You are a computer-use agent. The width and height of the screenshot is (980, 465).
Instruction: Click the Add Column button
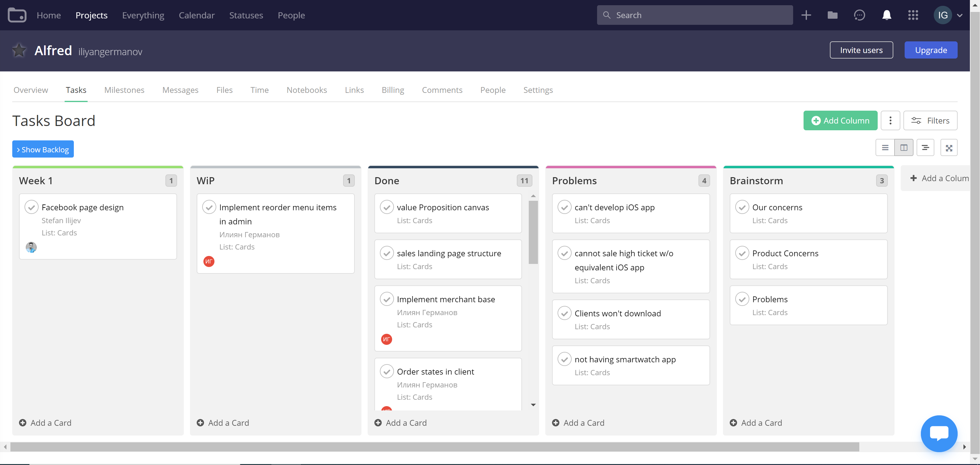pyautogui.click(x=840, y=120)
